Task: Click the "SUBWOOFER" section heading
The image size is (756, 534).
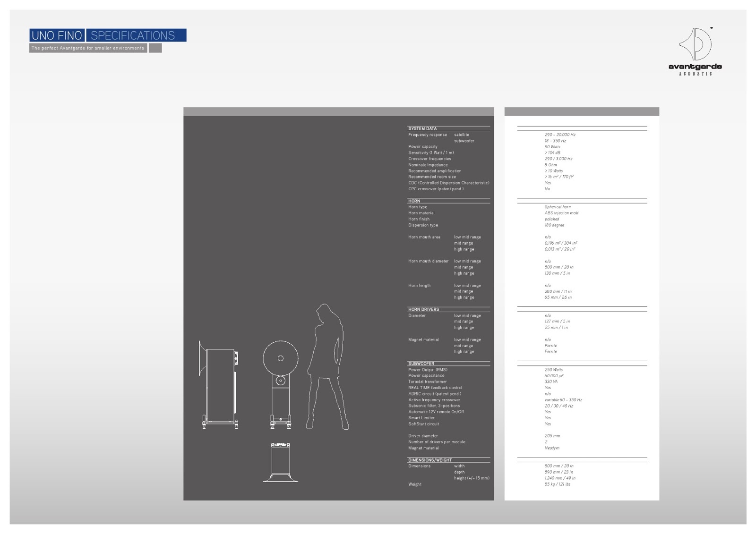Action: 421,364
